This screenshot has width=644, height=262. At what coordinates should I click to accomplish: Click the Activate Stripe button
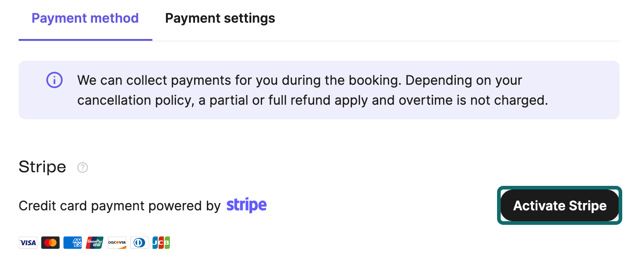(559, 205)
